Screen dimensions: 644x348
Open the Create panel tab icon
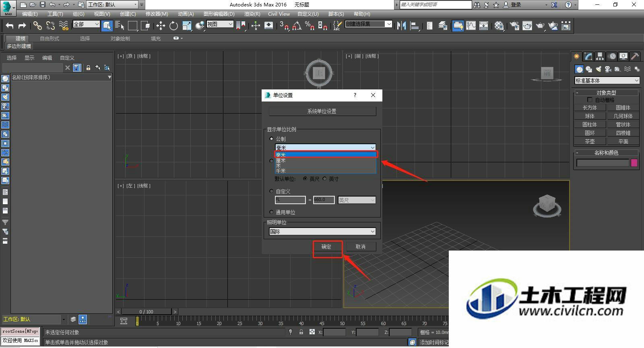(577, 56)
